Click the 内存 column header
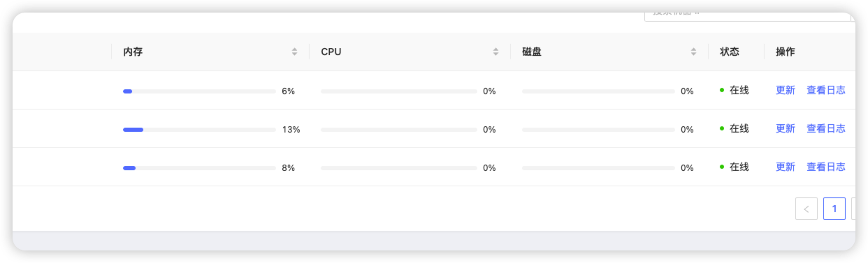The height and width of the screenshot is (263, 868). tap(133, 52)
